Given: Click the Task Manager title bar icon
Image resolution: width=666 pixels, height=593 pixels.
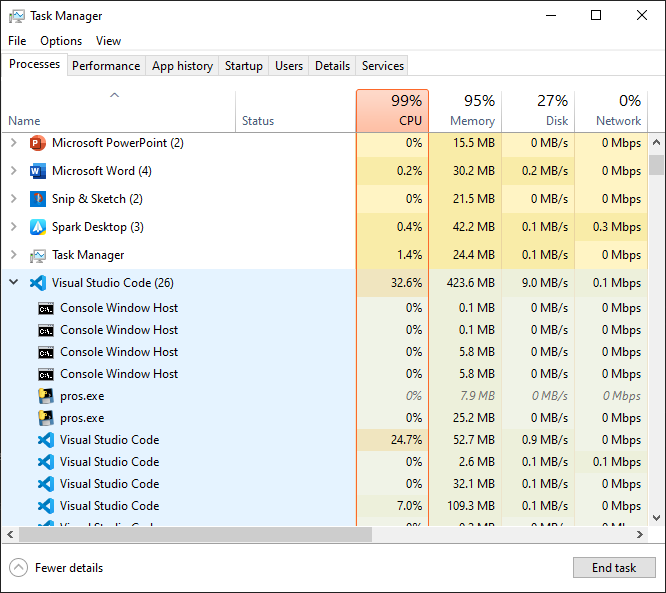Looking at the screenshot, I should point(17,16).
